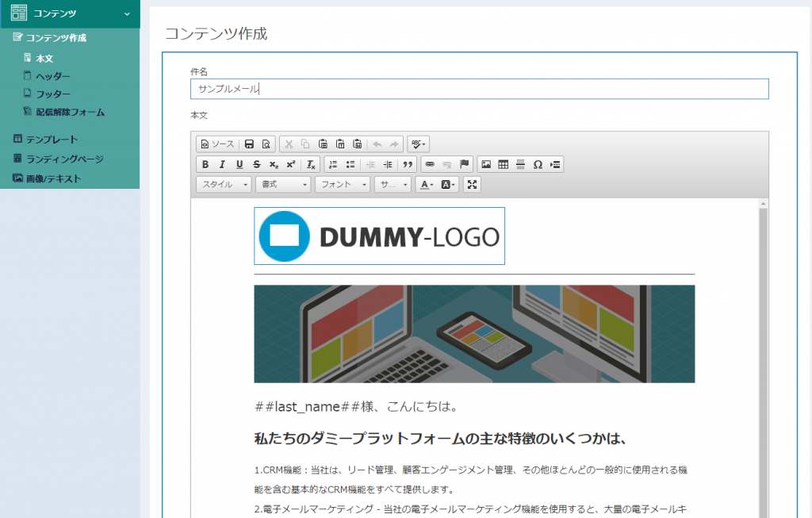Open the スタイル (style) dropdown

point(224,184)
